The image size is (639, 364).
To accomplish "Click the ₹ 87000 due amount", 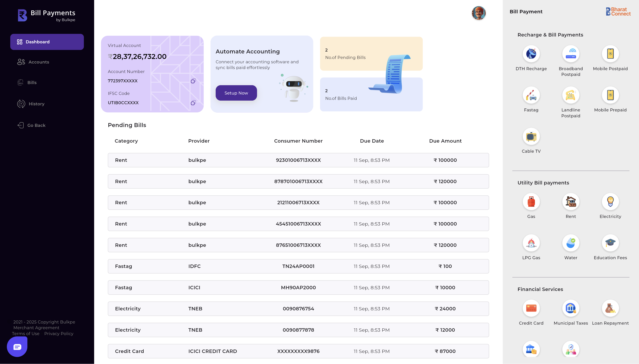I will pyautogui.click(x=445, y=351).
